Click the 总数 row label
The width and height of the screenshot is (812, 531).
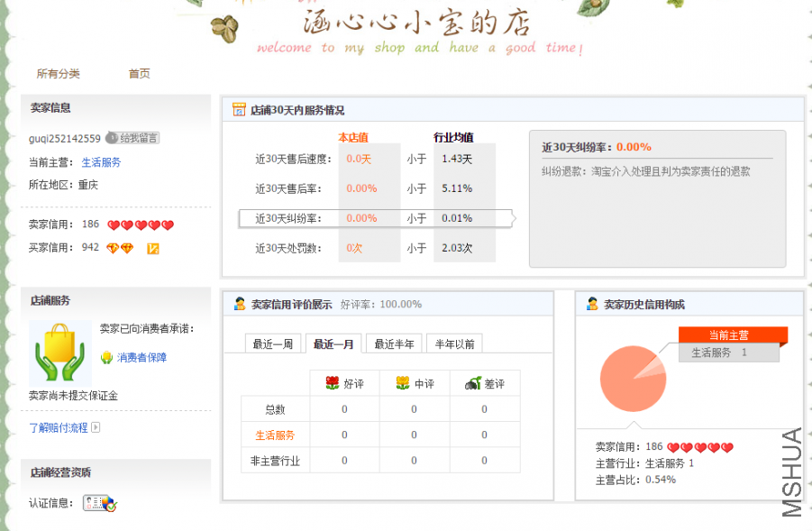point(275,409)
